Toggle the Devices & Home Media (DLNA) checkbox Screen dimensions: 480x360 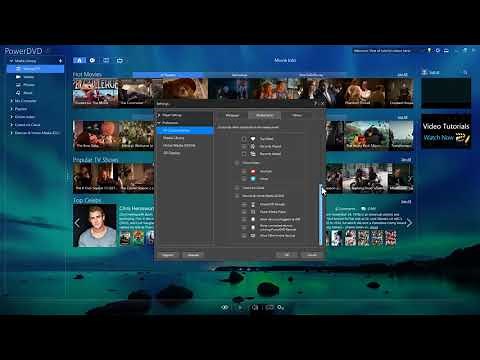237,196
